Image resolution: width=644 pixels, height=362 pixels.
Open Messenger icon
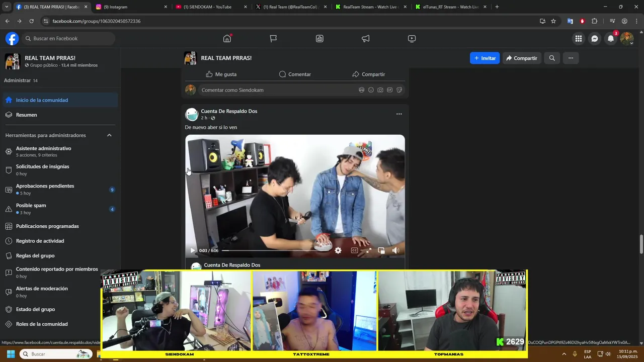coord(595,39)
